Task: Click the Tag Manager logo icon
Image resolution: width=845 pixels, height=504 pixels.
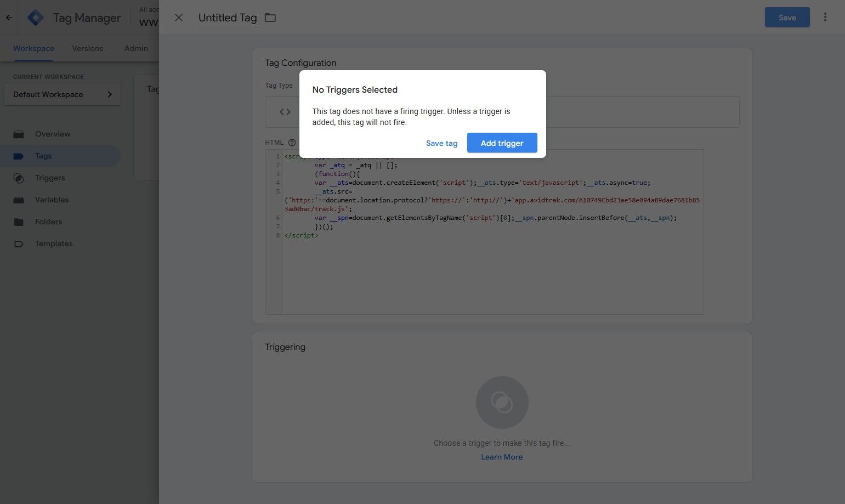Action: click(x=36, y=18)
